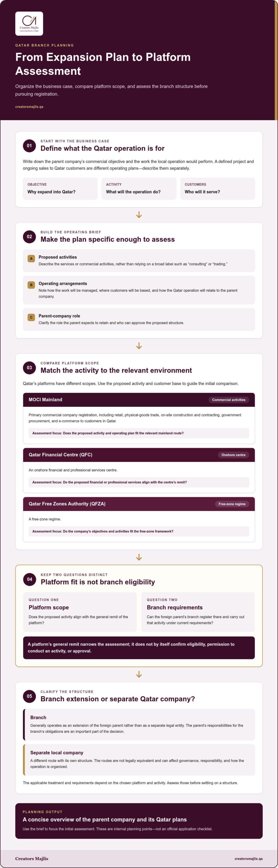The height and width of the screenshot is (868, 278).
Task: Open the creatorsmajlis.qa link in footer
Action: pos(248,859)
